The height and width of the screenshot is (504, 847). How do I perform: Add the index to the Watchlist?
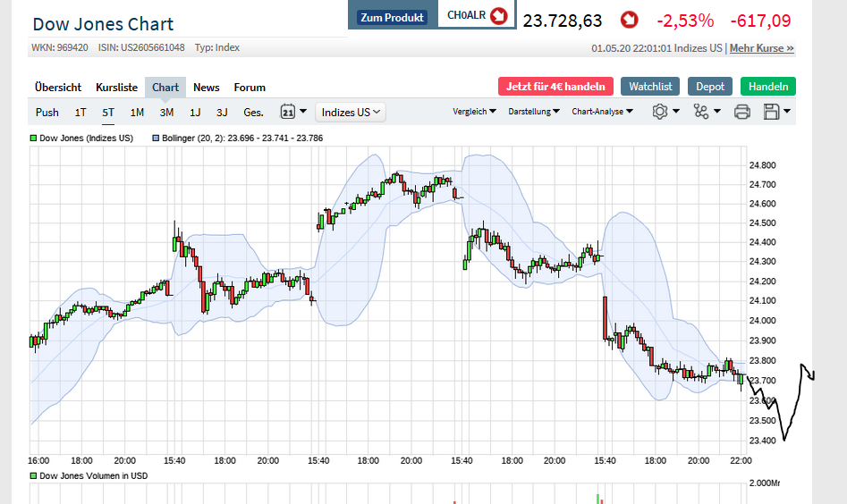coord(650,87)
